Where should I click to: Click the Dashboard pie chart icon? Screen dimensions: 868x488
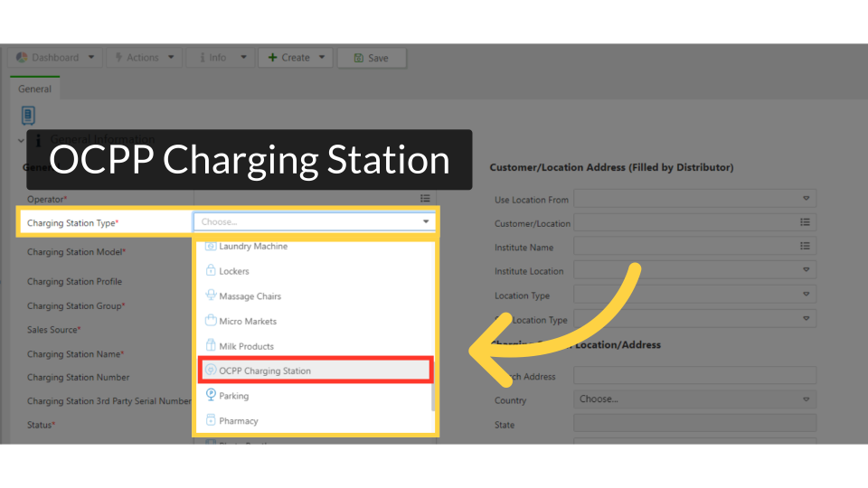coord(22,58)
